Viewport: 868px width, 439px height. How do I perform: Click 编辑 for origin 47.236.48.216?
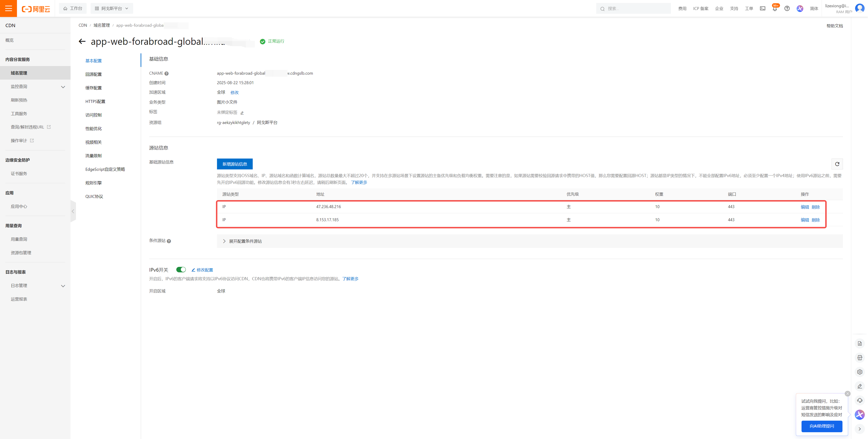tap(805, 207)
